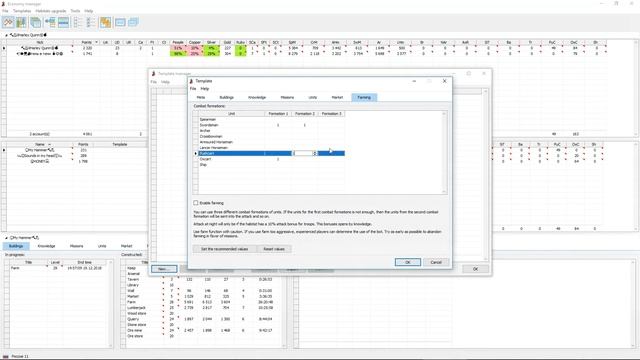Switch to Template Market tab
The image size is (640, 360).
click(x=337, y=98)
